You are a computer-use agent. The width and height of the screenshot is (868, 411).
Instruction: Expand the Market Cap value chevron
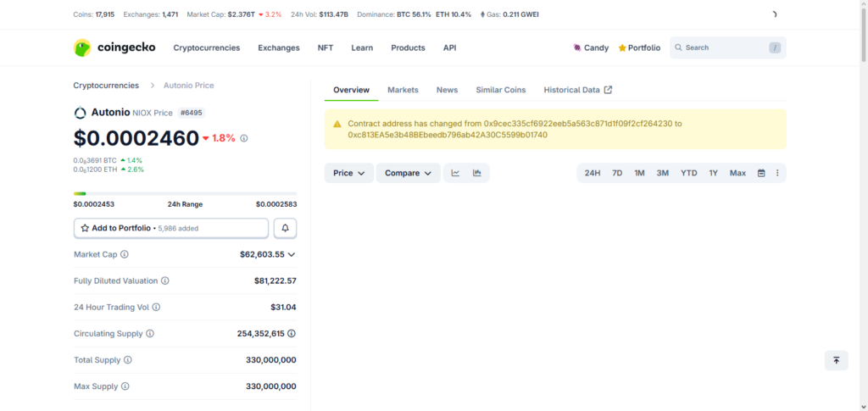click(292, 254)
